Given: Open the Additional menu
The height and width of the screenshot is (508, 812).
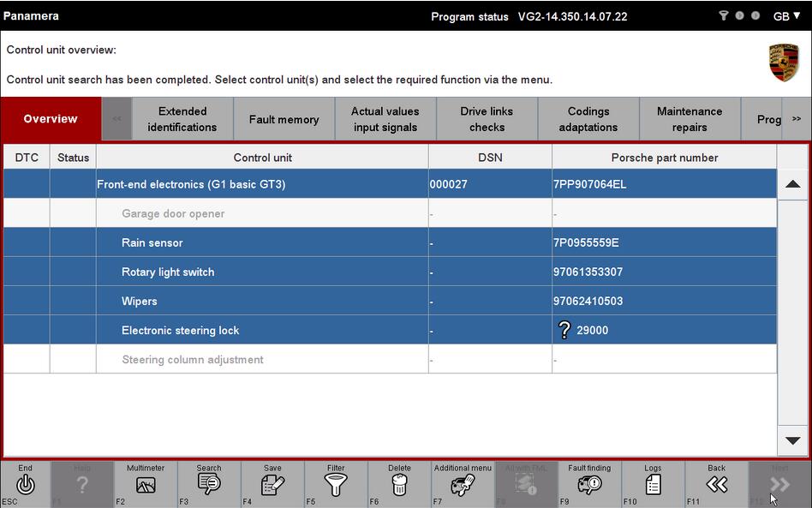Looking at the screenshot, I should [463, 485].
